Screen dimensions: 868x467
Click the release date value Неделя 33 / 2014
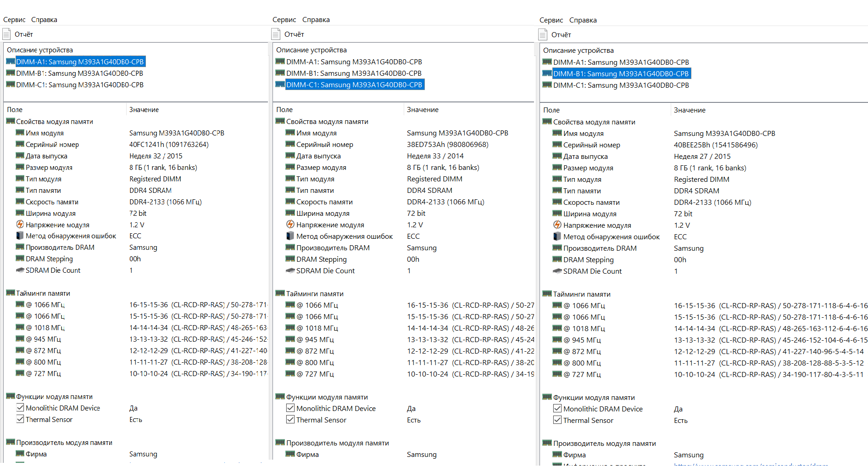435,156
